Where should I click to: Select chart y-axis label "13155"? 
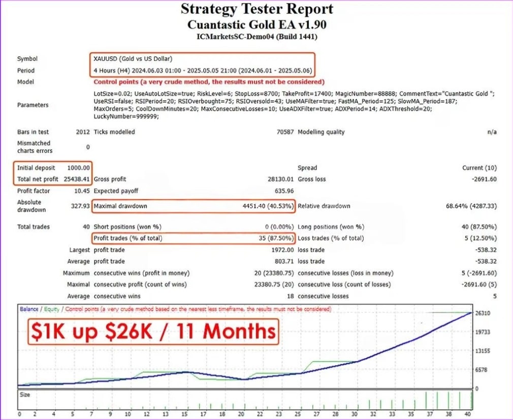pos(483,351)
